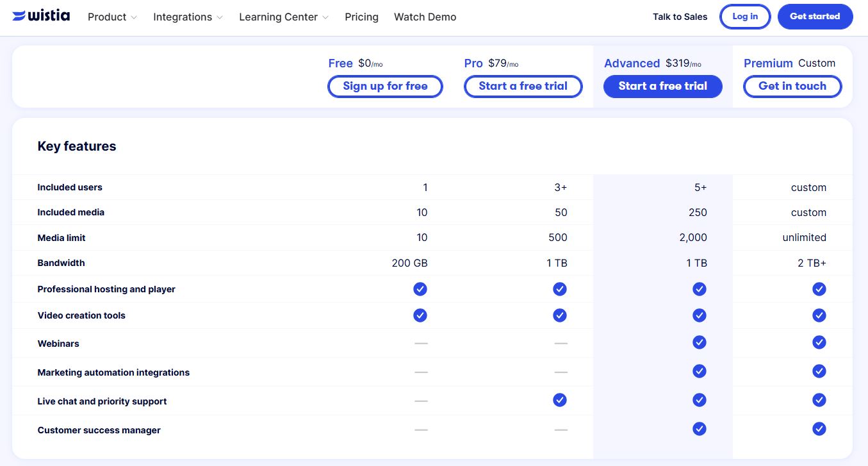Click Sign up for free under the Free plan
The height and width of the screenshot is (466, 868).
pyautogui.click(x=385, y=86)
